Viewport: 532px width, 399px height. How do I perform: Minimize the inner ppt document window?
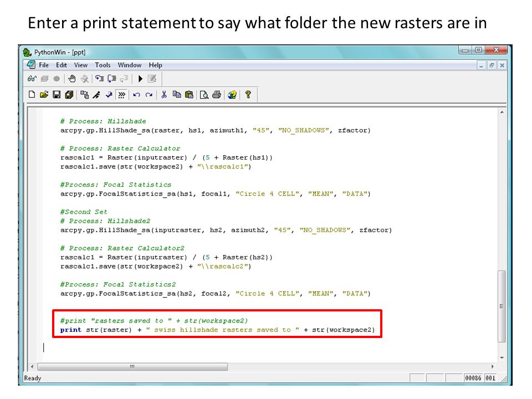pos(481,65)
